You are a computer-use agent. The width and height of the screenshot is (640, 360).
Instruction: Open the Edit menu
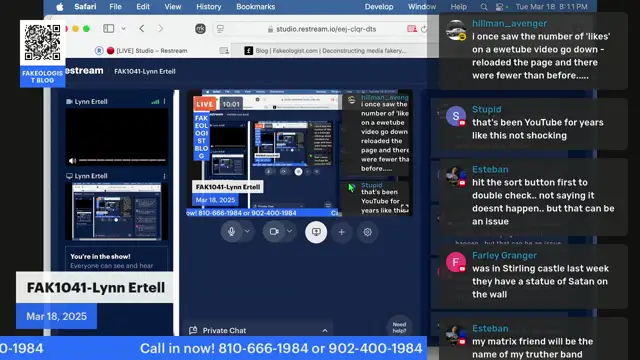pyautogui.click(x=143, y=7)
